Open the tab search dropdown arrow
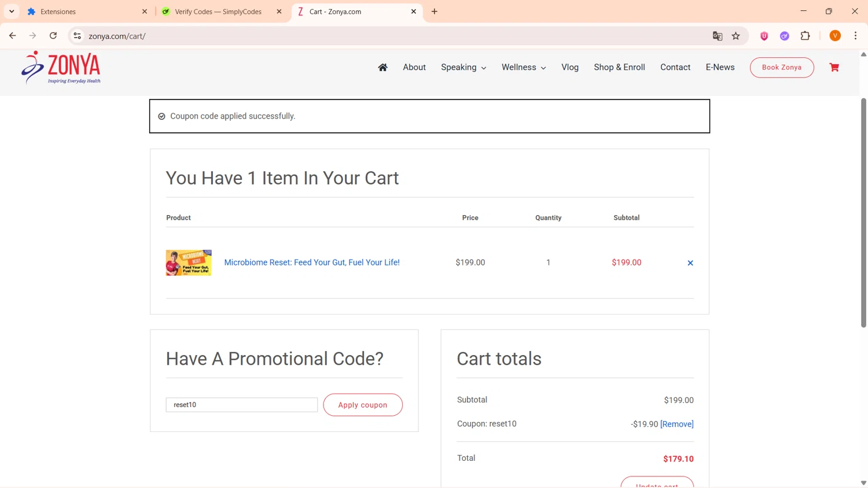 [12, 12]
